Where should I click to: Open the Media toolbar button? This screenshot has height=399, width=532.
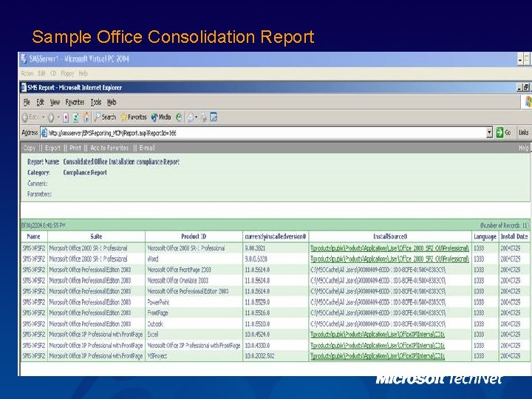161,117
